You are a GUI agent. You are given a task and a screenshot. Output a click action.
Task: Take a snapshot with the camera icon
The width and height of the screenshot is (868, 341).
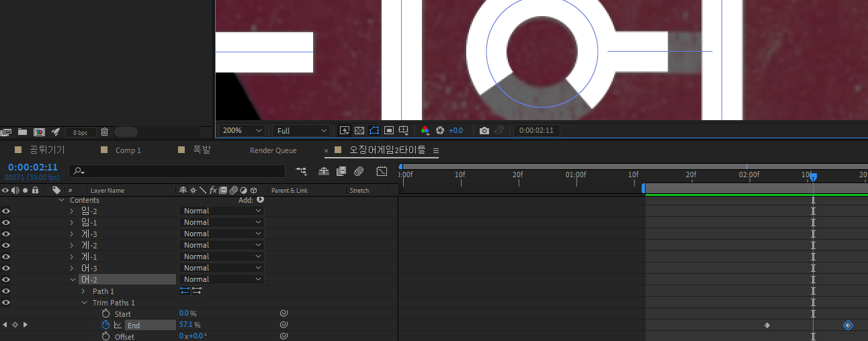point(484,130)
